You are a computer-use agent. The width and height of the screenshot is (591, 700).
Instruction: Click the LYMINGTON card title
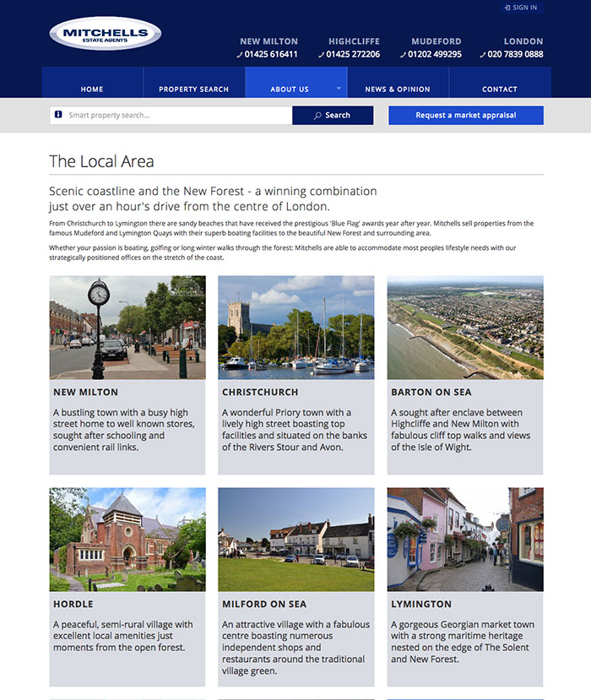click(421, 604)
